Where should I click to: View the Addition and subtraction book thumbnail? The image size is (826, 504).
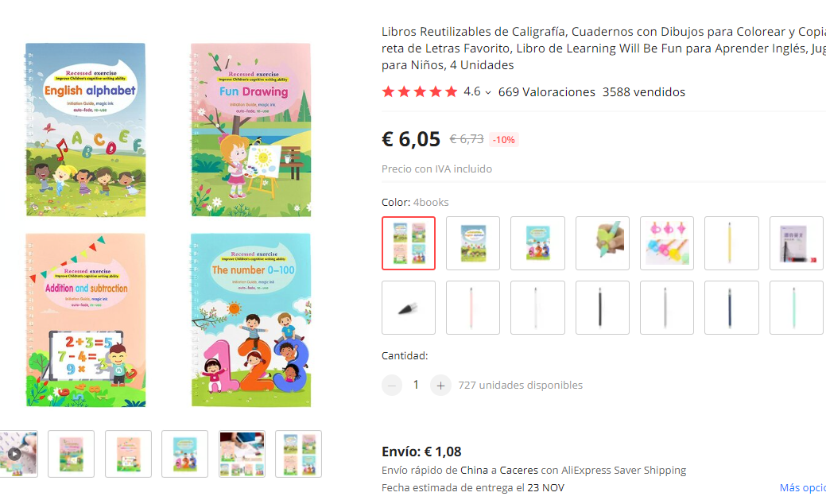(128, 454)
